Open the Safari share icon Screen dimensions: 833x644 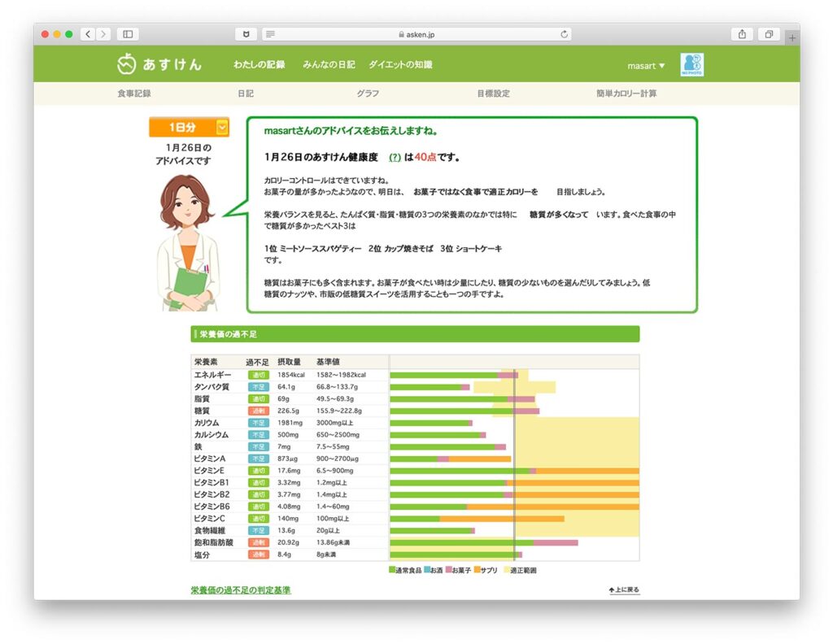tap(741, 34)
